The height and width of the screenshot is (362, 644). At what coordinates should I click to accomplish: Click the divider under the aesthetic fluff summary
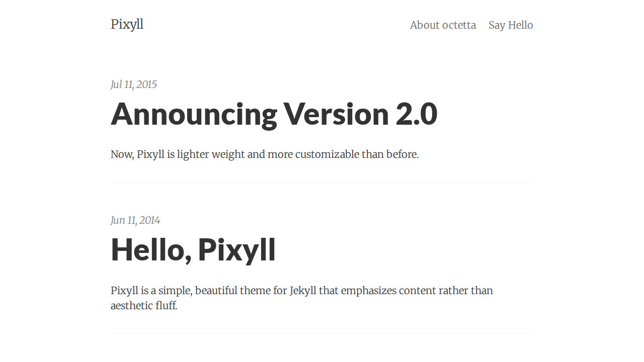pos(322,333)
